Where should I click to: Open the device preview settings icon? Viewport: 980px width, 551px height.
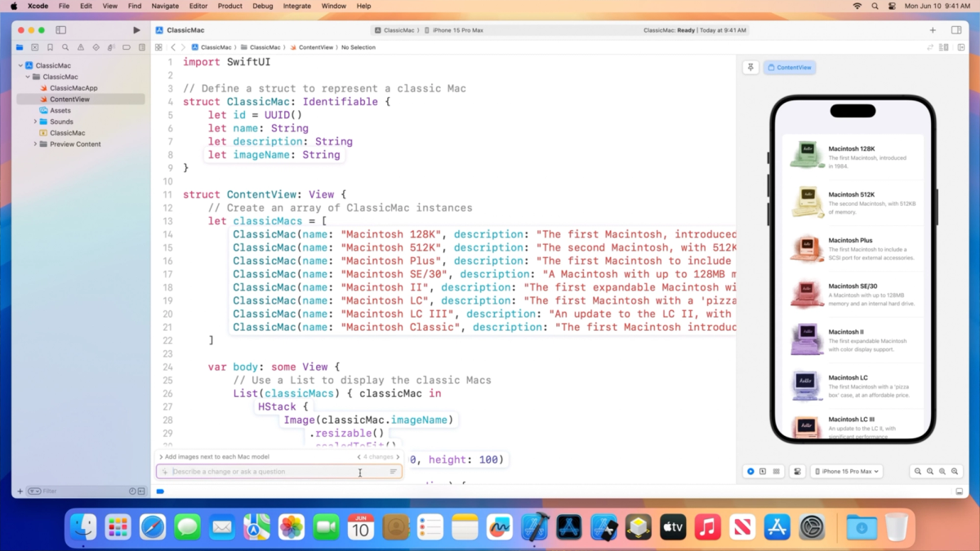coord(797,471)
